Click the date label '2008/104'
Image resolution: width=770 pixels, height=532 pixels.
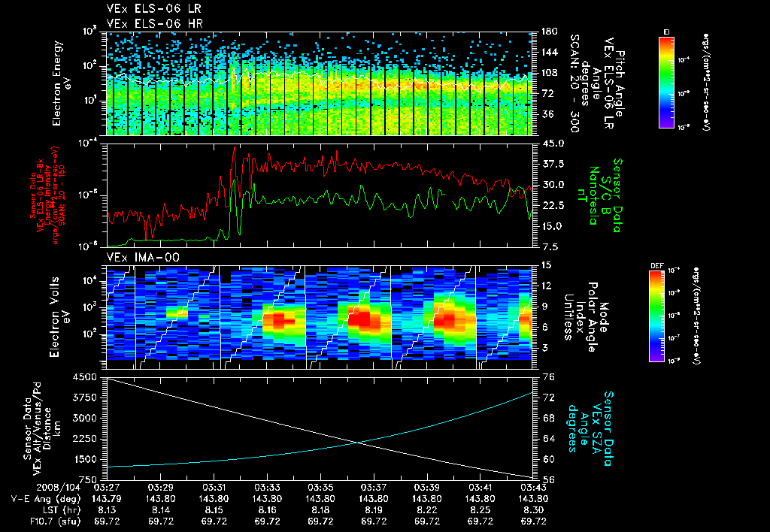[x=59, y=488]
